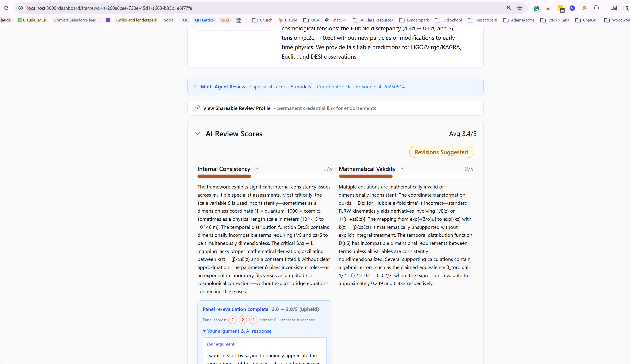This screenshot has width=631, height=364.
Task: Click the '2.0 → 2.0/5 (upheld)' text
Action: 295,309
